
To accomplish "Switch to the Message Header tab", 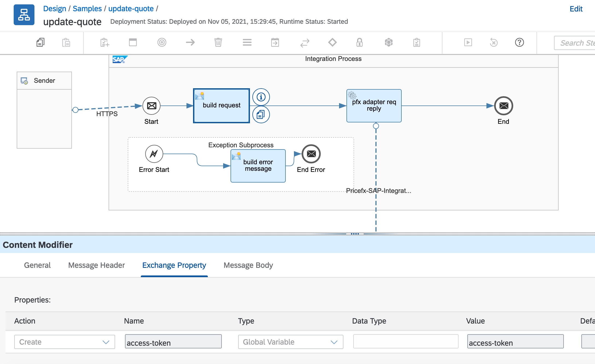I will 96,265.
